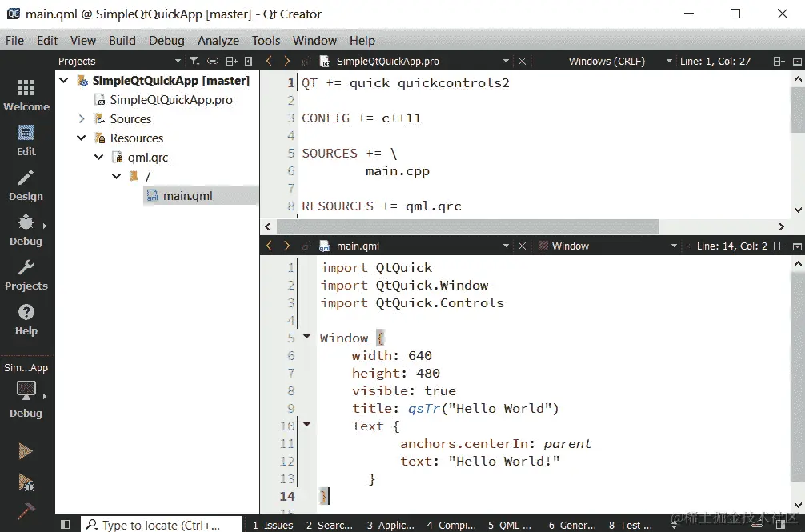Close the main.qml document
This screenshot has width=805, height=532.
pyautogui.click(x=522, y=246)
